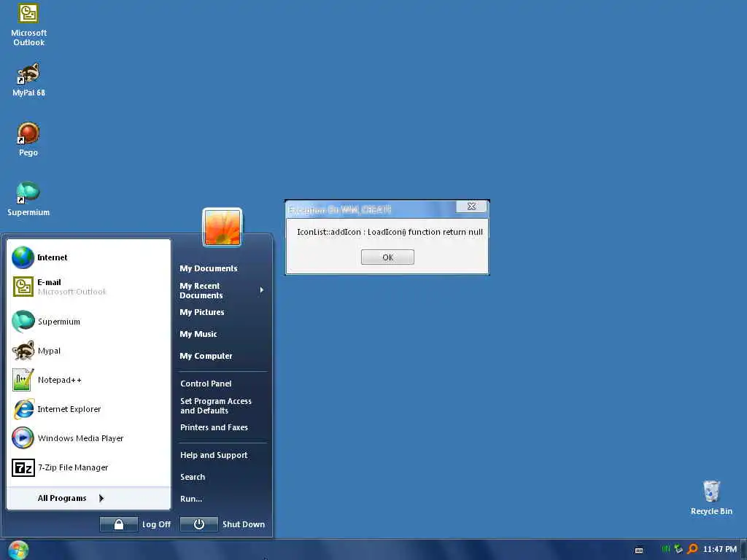Select the Pego desktop icon
Image resolution: width=747 pixels, height=560 pixels.
point(28,139)
